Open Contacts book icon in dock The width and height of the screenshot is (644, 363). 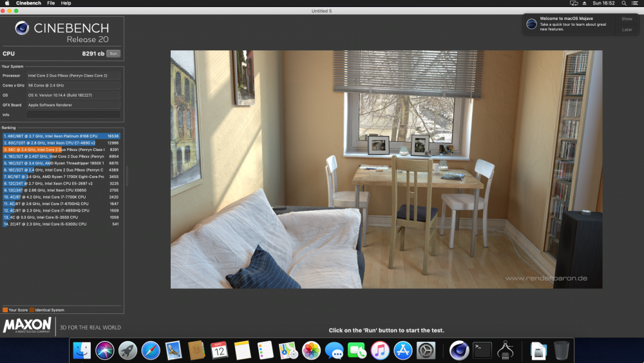196,351
